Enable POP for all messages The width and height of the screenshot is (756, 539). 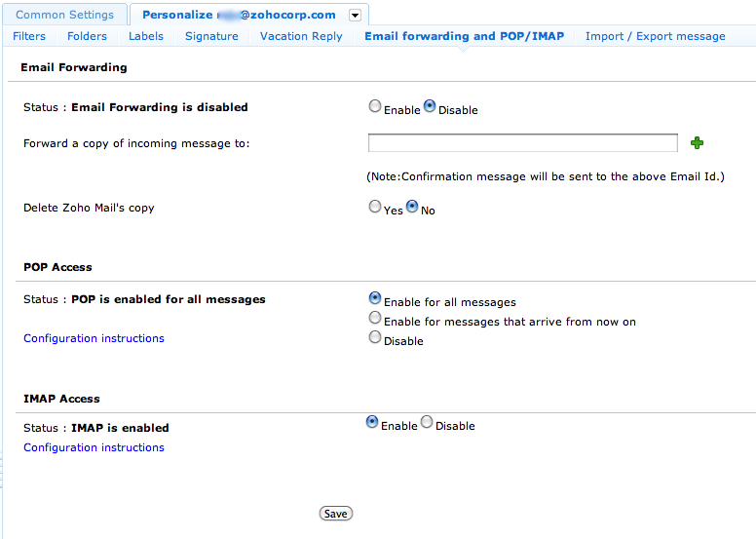[x=375, y=299]
